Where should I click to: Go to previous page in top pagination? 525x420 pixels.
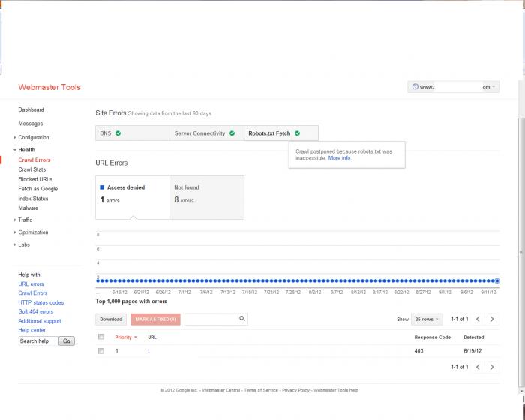(x=478, y=319)
